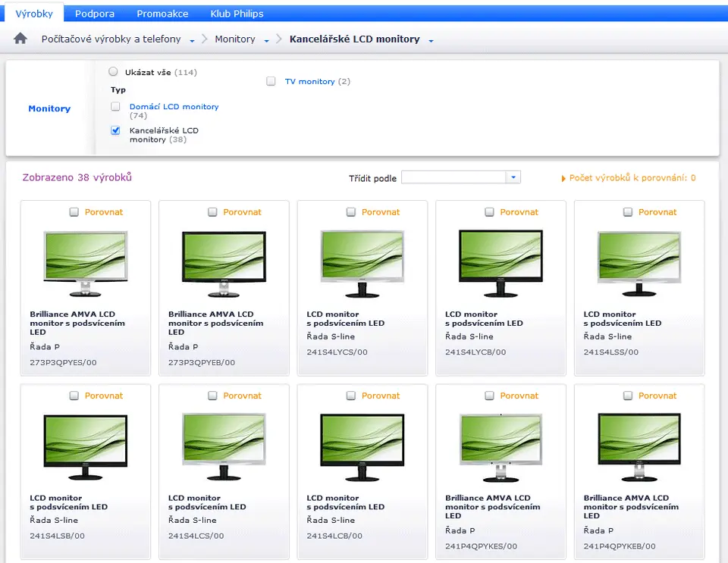Click Zobrazeno 38 výrobků heading

tap(77, 177)
